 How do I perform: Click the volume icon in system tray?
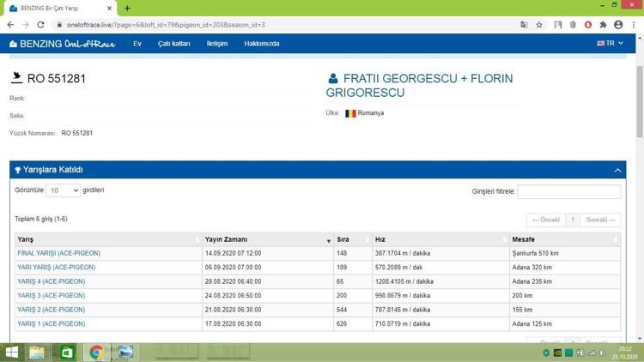pos(602,353)
